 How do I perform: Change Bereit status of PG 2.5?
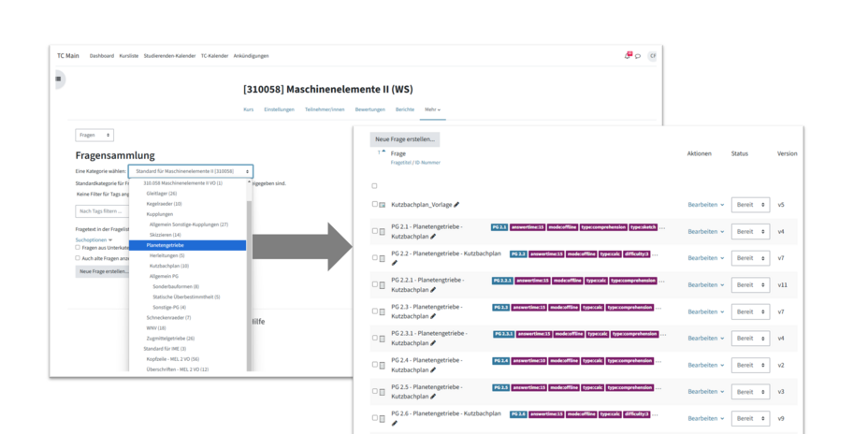750,392
